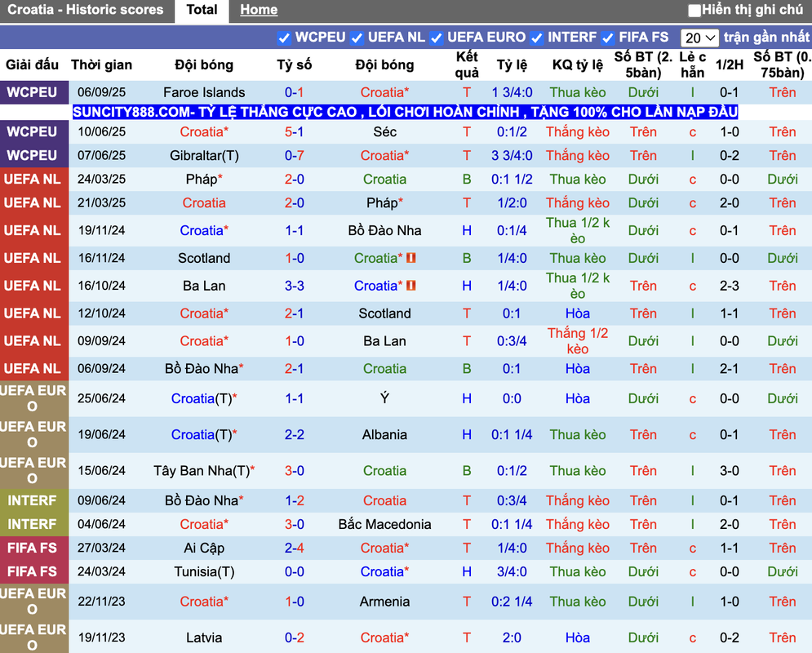812x653 pixels.
Task: Click UEFA NL label for 24/03/25 match
Action: [32, 180]
